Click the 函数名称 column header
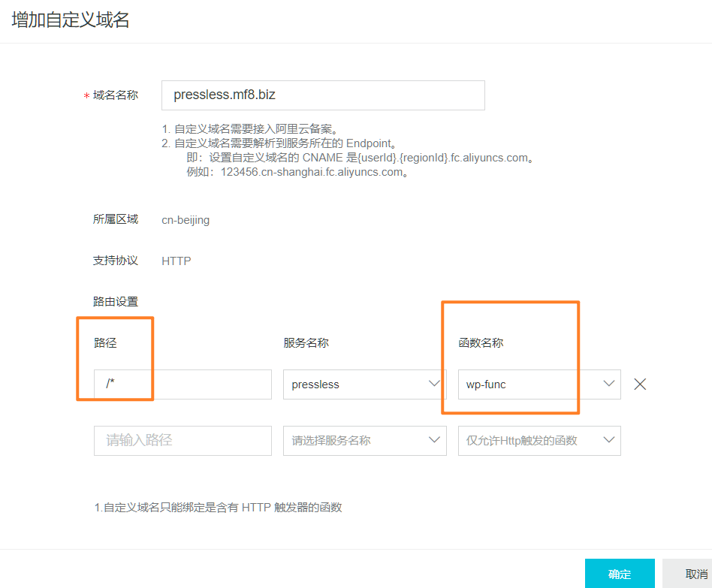Viewport: 712px width, 588px height. 481,342
